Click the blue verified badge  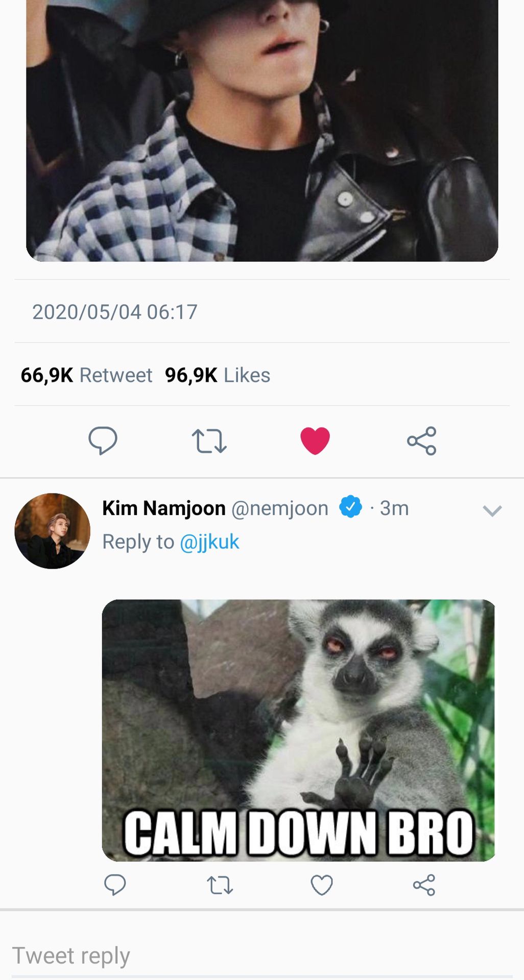tap(351, 507)
